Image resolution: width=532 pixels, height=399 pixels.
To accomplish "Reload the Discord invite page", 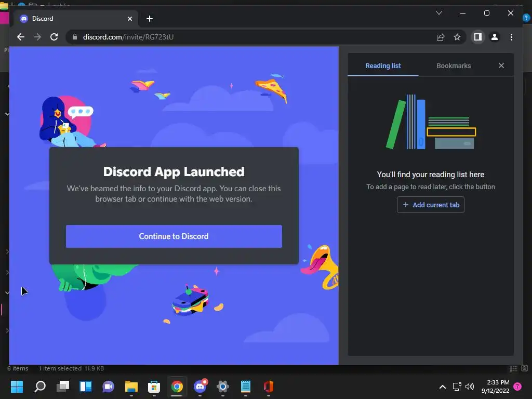I will pos(54,37).
